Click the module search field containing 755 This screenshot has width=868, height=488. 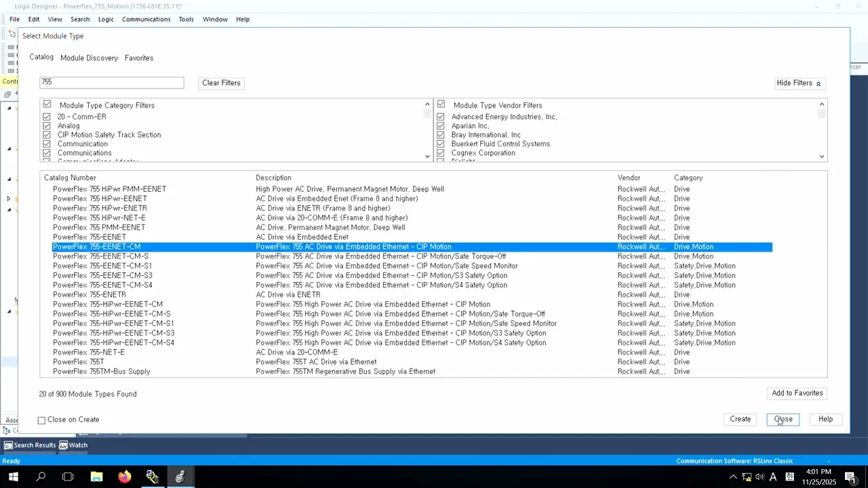coord(112,82)
